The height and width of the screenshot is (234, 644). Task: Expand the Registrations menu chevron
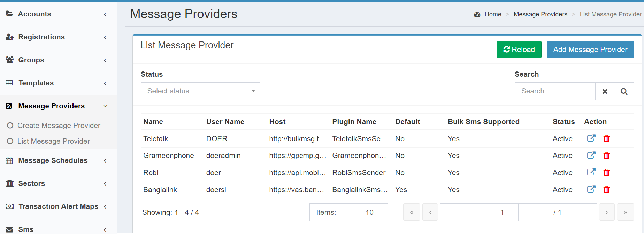coord(105,37)
